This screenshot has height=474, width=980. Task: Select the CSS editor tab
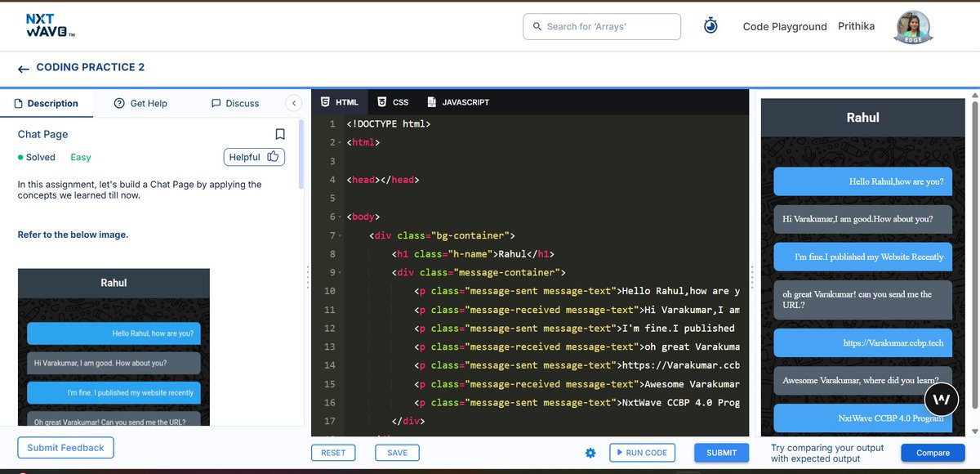pos(393,102)
